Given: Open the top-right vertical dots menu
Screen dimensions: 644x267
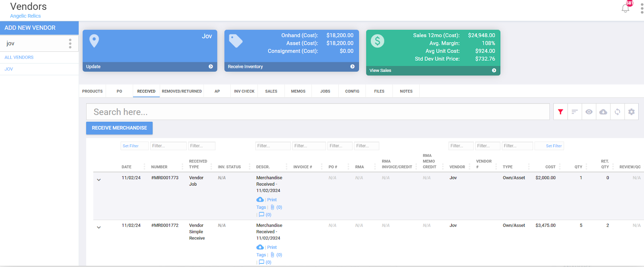Looking at the screenshot, I should (x=642, y=9).
